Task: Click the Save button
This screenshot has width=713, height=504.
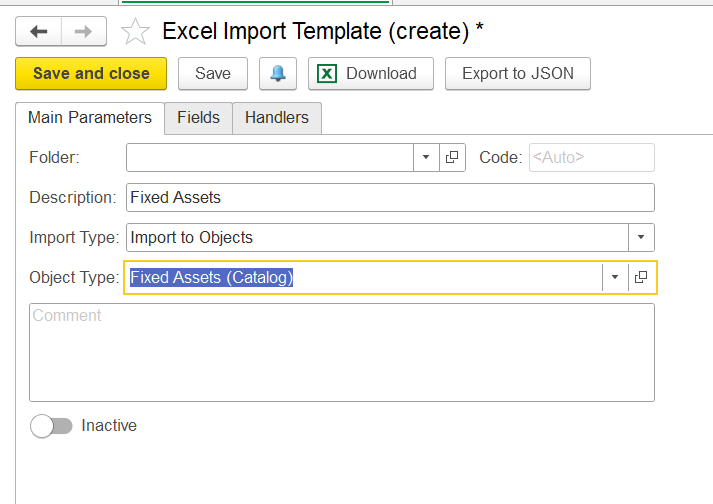Action: [x=213, y=73]
